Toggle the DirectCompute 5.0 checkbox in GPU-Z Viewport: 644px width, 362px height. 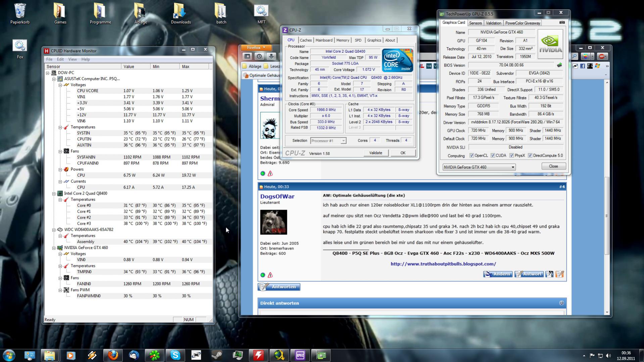(x=530, y=155)
